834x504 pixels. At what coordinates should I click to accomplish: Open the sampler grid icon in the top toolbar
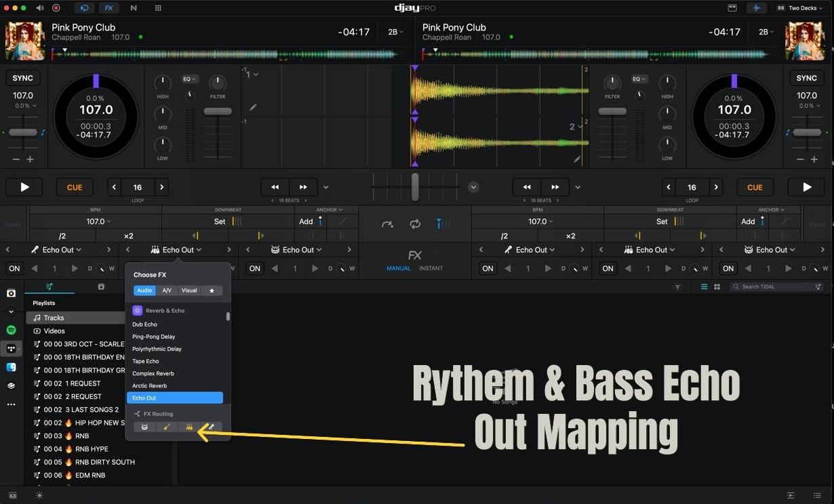click(158, 8)
